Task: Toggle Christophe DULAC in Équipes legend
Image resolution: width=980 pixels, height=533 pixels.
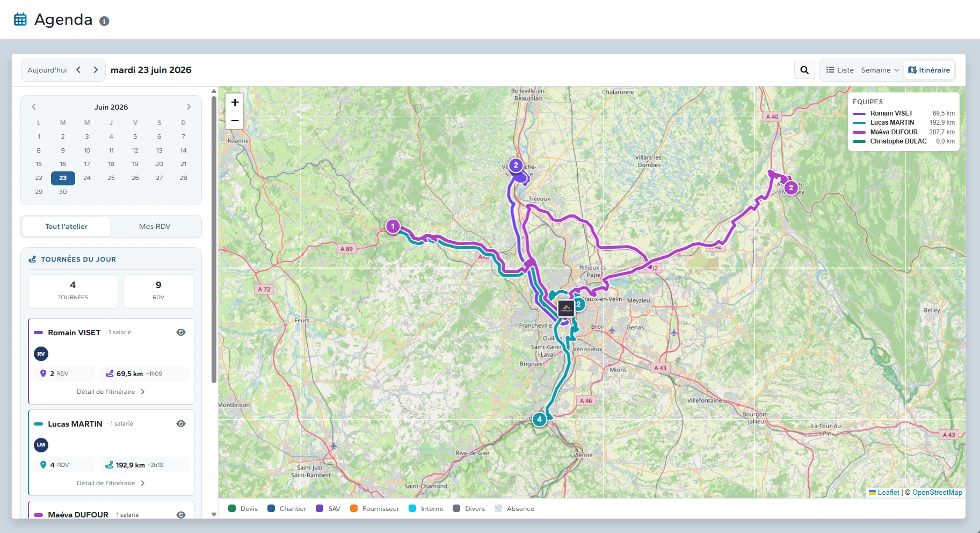Action: pyautogui.click(x=904, y=141)
